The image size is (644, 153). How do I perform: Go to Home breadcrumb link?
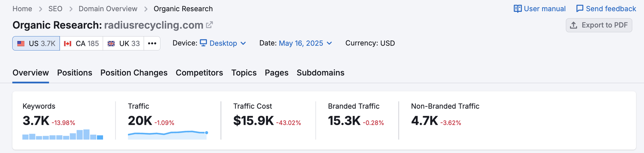(22, 8)
